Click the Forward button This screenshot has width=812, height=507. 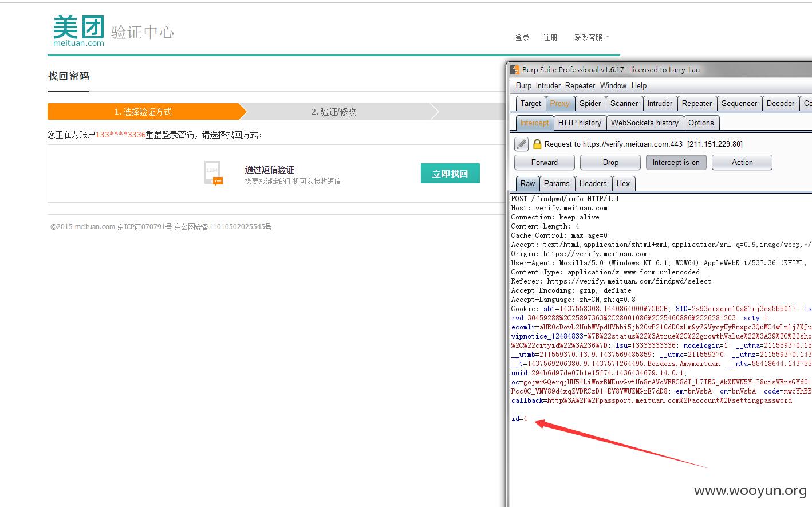[x=544, y=163]
